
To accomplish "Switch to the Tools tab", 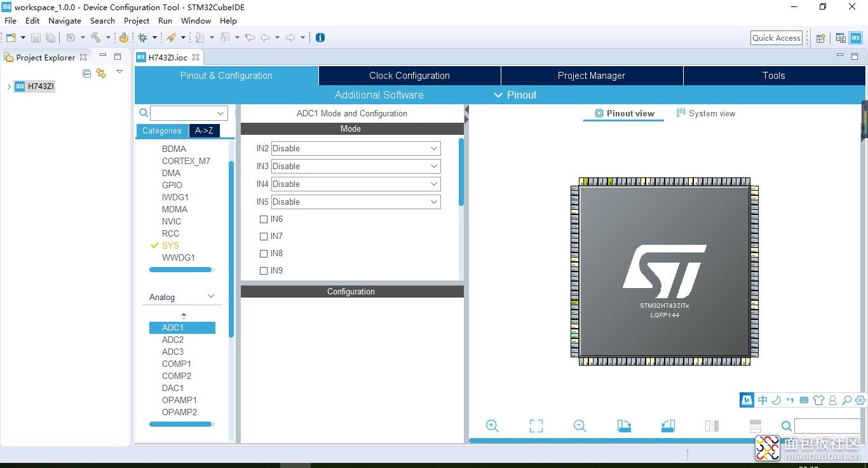I will (773, 76).
